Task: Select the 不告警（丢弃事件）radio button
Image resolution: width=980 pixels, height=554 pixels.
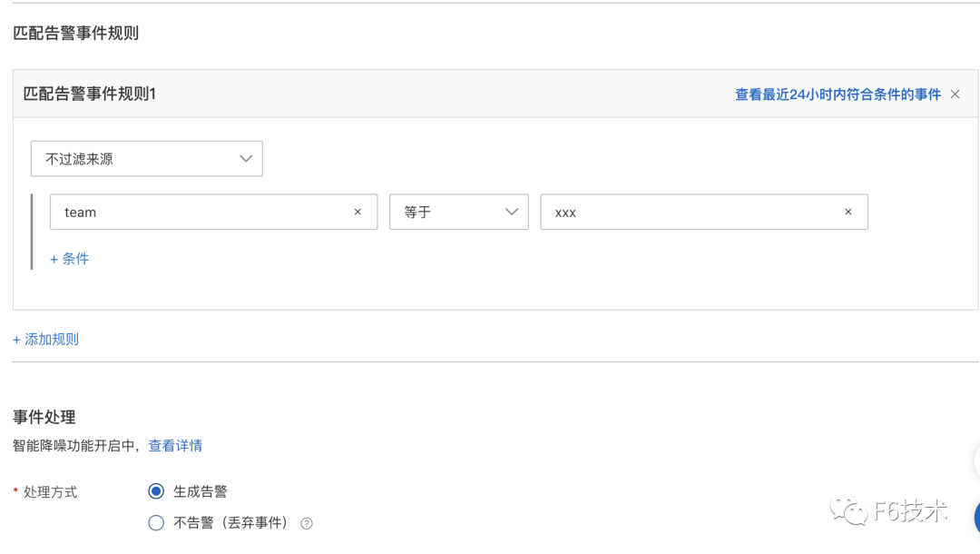Action: click(156, 523)
